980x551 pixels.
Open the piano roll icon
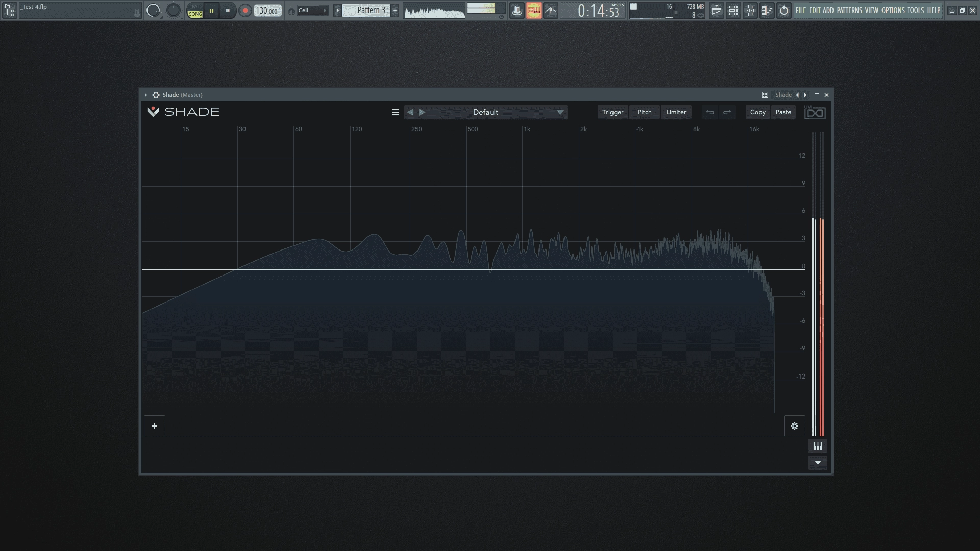(x=767, y=10)
